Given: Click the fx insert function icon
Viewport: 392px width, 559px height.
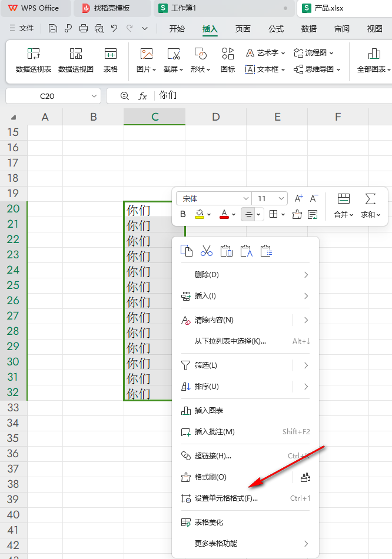Looking at the screenshot, I should pyautogui.click(x=142, y=96).
